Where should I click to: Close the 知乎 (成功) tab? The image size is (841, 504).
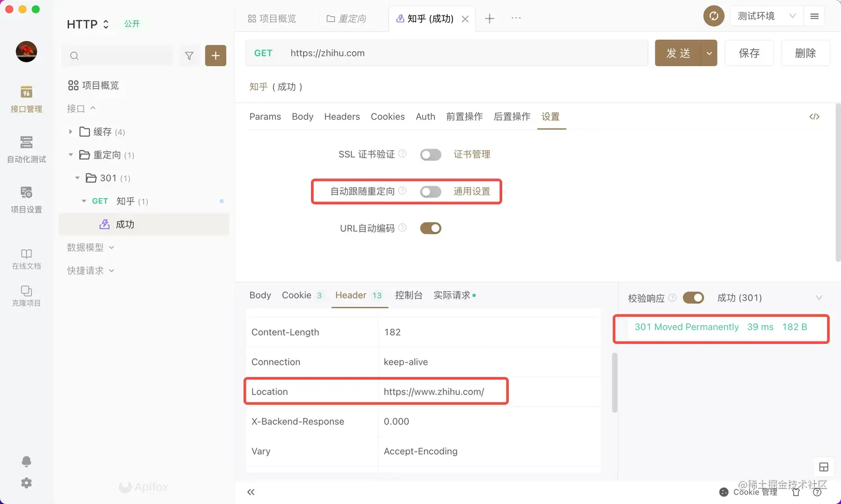465,19
